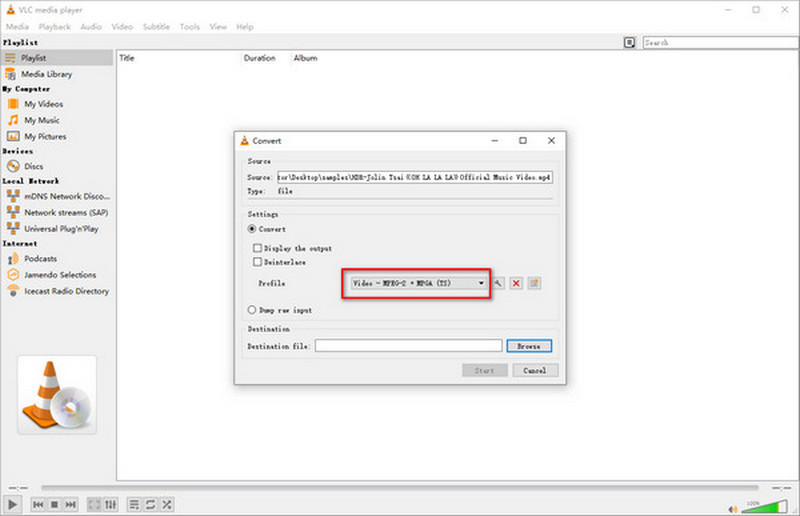Toggle loop mode icon

[x=151, y=505]
